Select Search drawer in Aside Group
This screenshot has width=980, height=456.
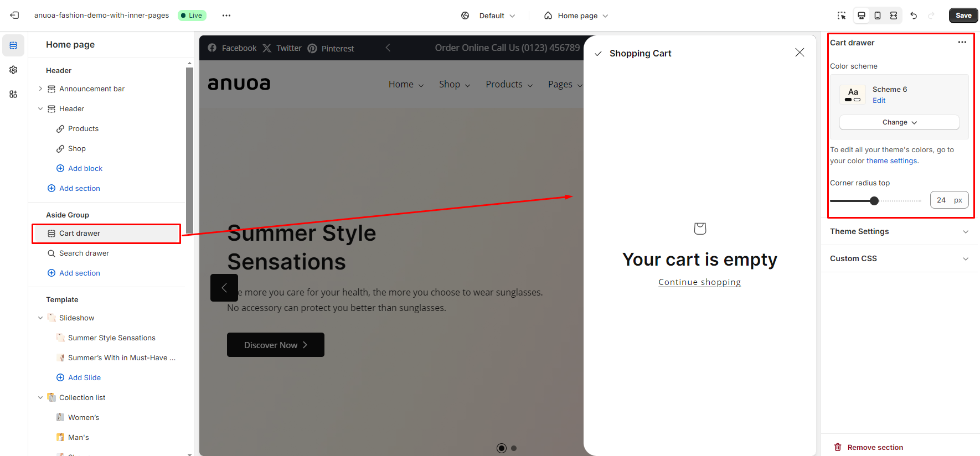click(x=84, y=253)
